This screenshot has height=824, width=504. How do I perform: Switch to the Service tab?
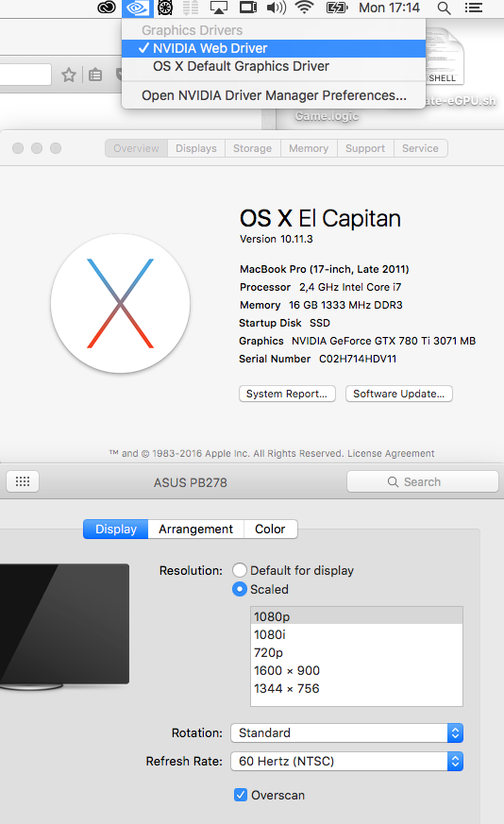(420, 148)
